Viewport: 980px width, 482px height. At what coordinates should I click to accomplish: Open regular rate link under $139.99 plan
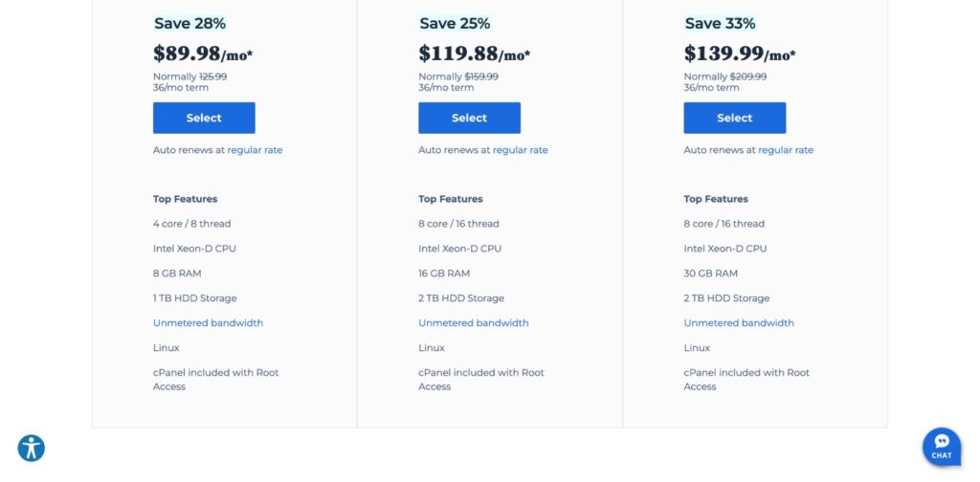click(785, 150)
